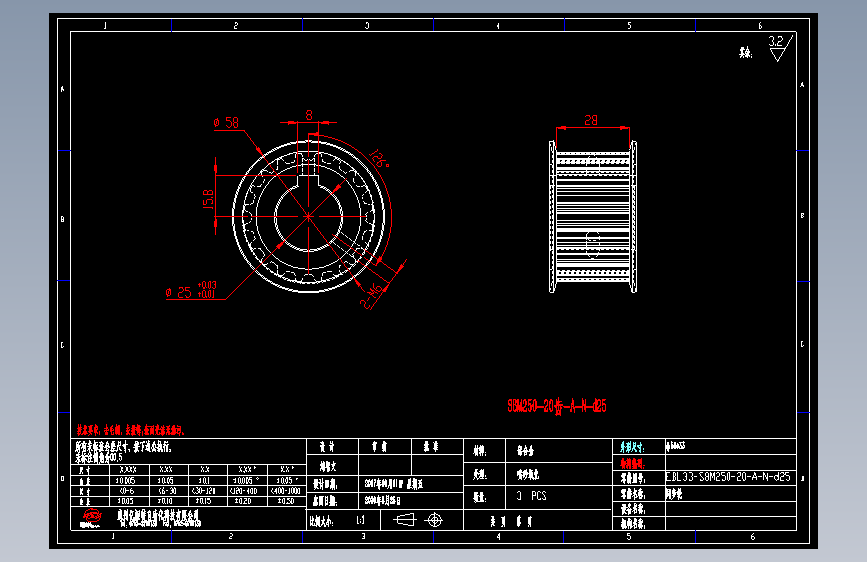Screen dimensions: 867x562
Task: Click the pulley front view center bore circle
Action: coord(308,217)
